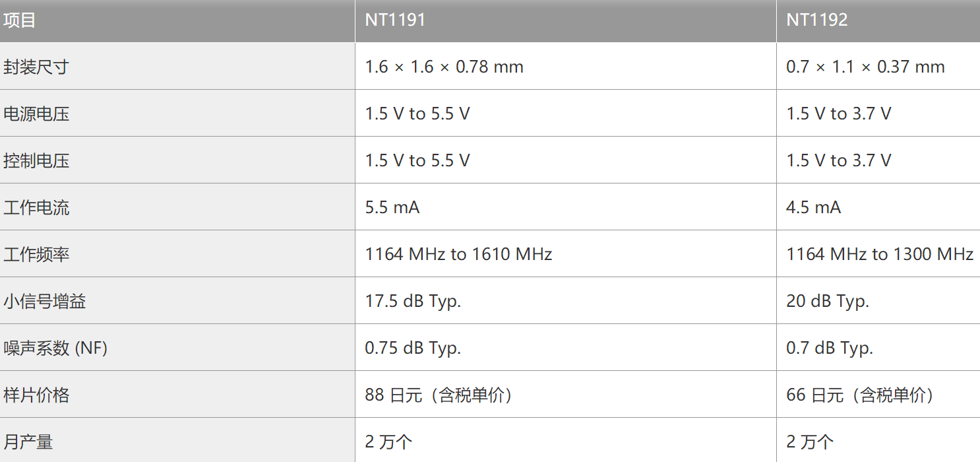Click the 20 dB Typ. gain value
This screenshot has height=462, width=980.
click(x=828, y=301)
